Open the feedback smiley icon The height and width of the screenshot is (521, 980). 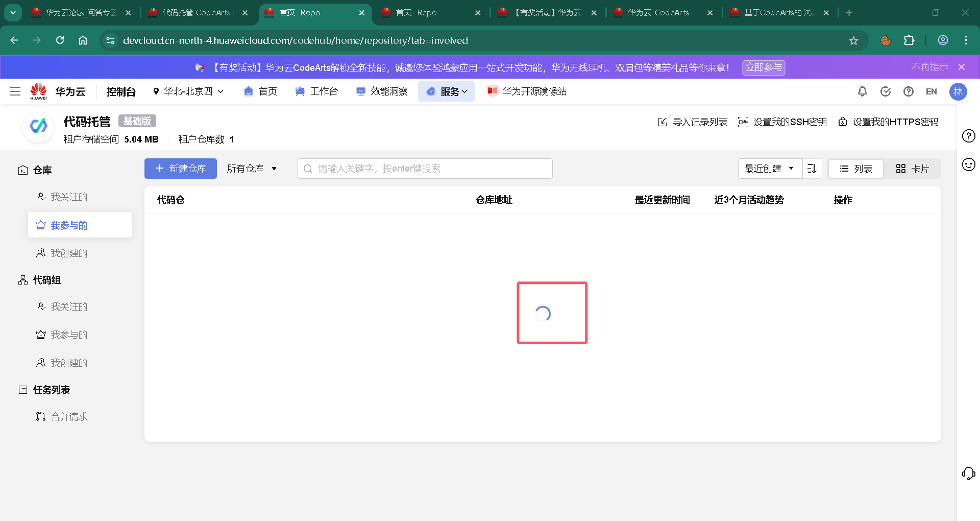[x=968, y=164]
